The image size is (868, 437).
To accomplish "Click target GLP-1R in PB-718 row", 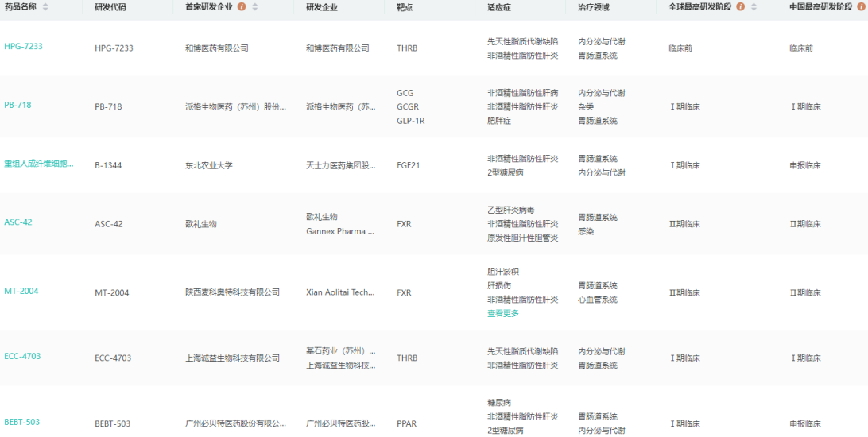I will click(x=411, y=121).
